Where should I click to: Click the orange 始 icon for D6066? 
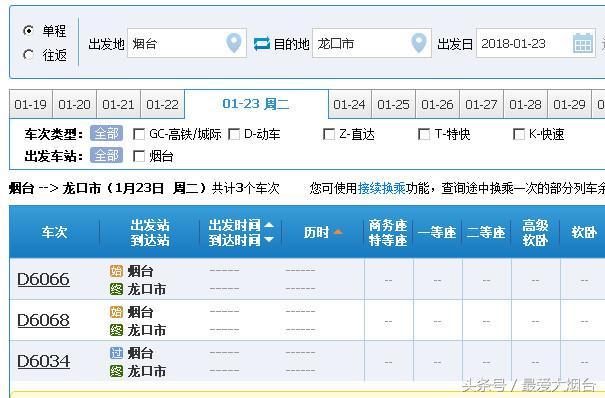click(116, 271)
